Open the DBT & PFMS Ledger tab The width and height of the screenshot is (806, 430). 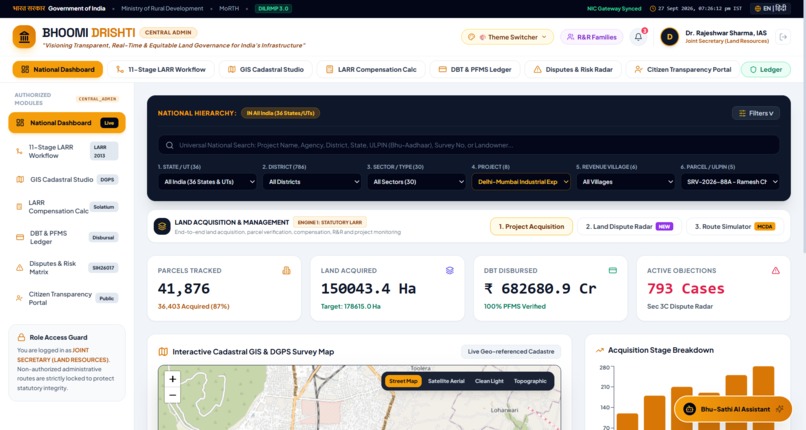point(474,69)
